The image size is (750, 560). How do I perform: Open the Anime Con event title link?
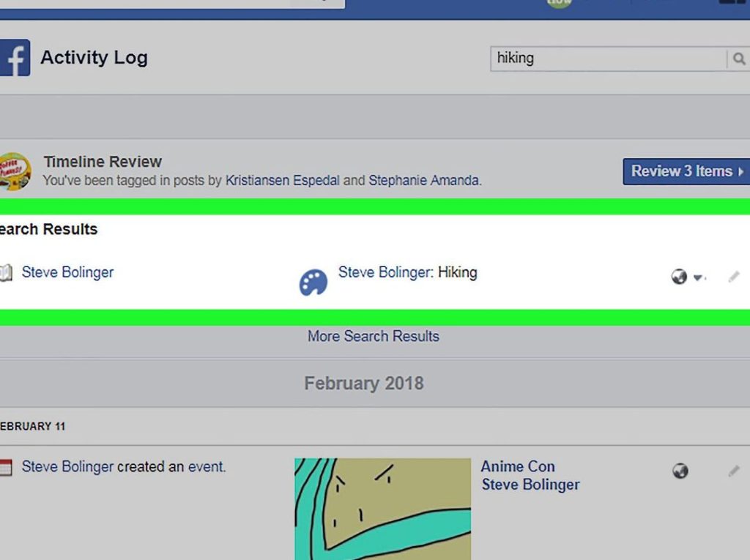(517, 466)
